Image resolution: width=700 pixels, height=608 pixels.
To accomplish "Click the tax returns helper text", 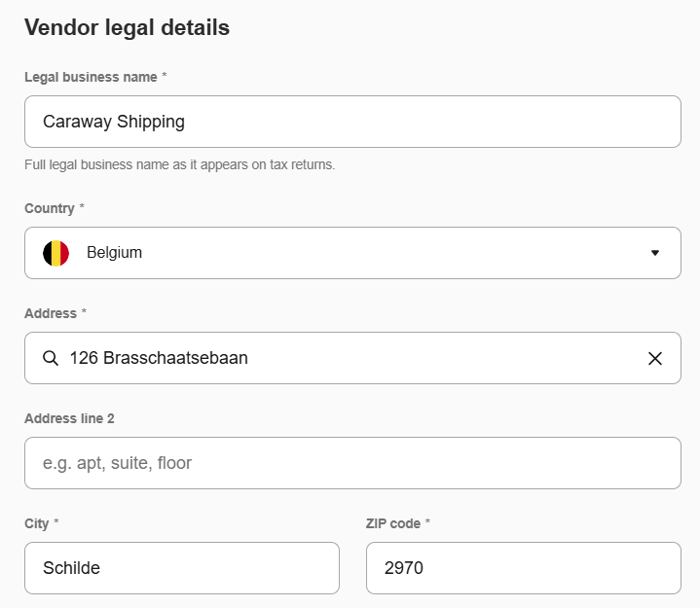I will coord(179,164).
